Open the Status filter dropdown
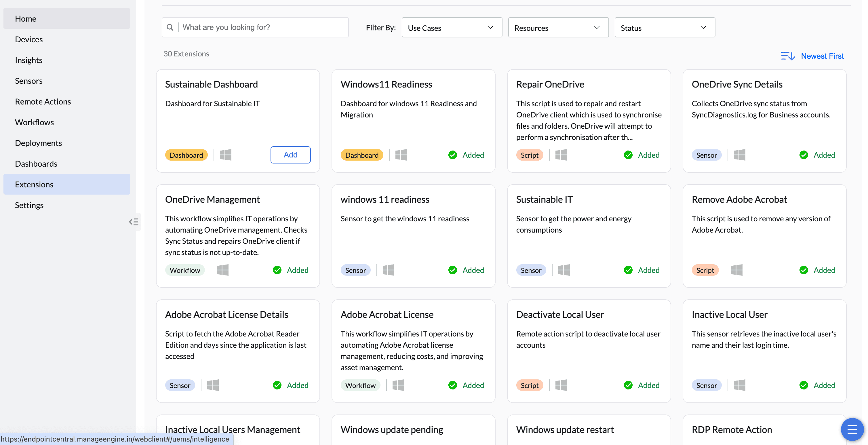This screenshot has height=445, width=868. 665,28
